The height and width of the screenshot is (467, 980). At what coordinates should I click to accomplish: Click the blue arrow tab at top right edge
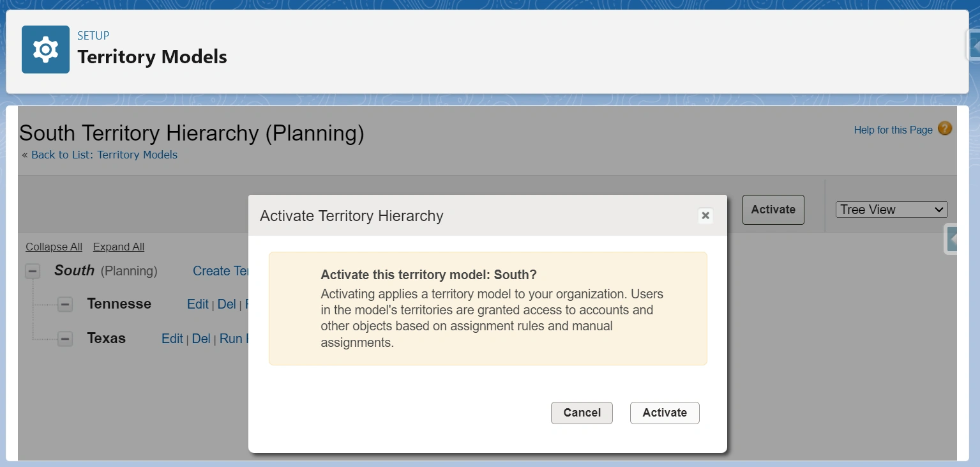pyautogui.click(x=974, y=45)
